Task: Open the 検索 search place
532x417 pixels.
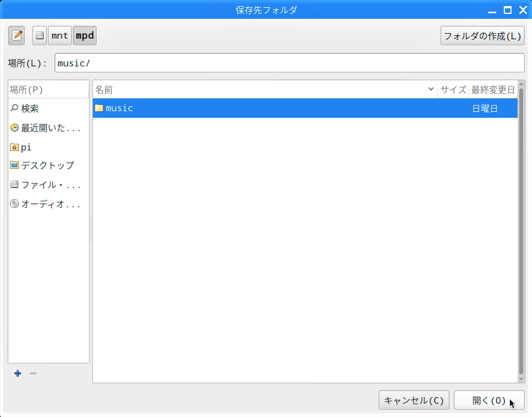Action: pyautogui.click(x=49, y=108)
